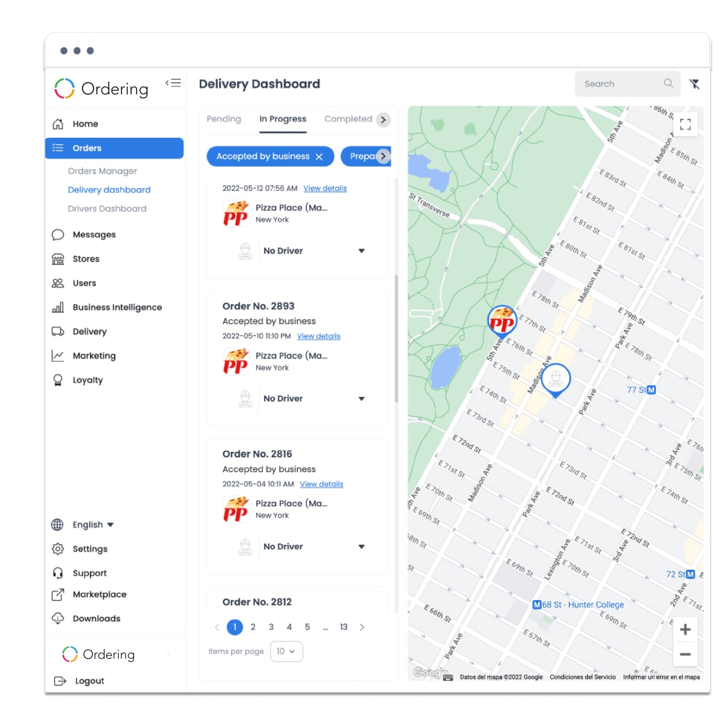The height and width of the screenshot is (728, 728).
Task: Select Orders in sidebar
Action: point(114,148)
